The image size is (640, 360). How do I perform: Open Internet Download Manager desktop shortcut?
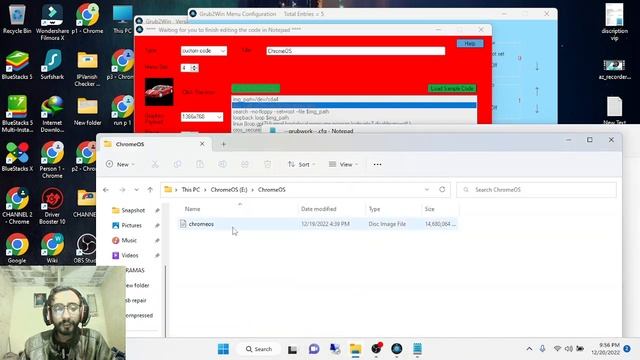coord(52,114)
